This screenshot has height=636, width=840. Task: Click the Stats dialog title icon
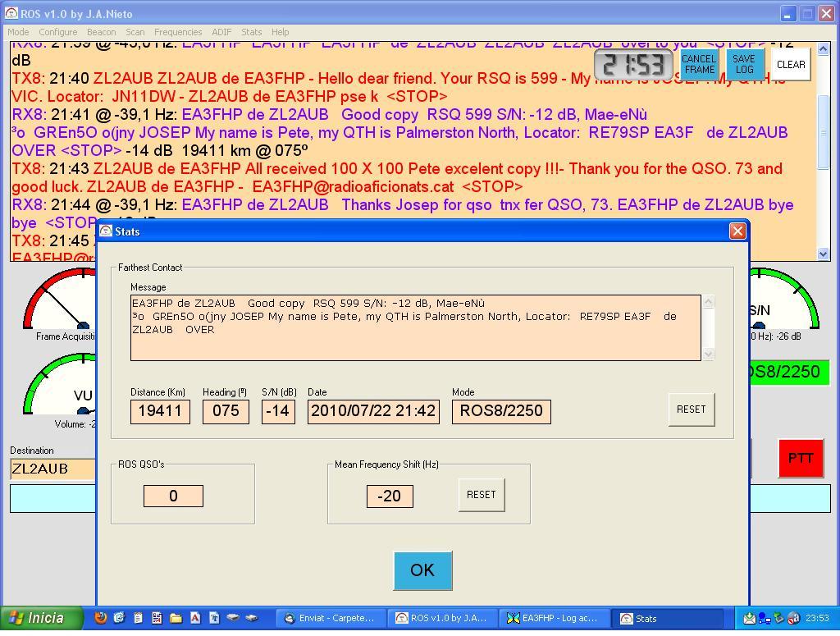pos(106,231)
